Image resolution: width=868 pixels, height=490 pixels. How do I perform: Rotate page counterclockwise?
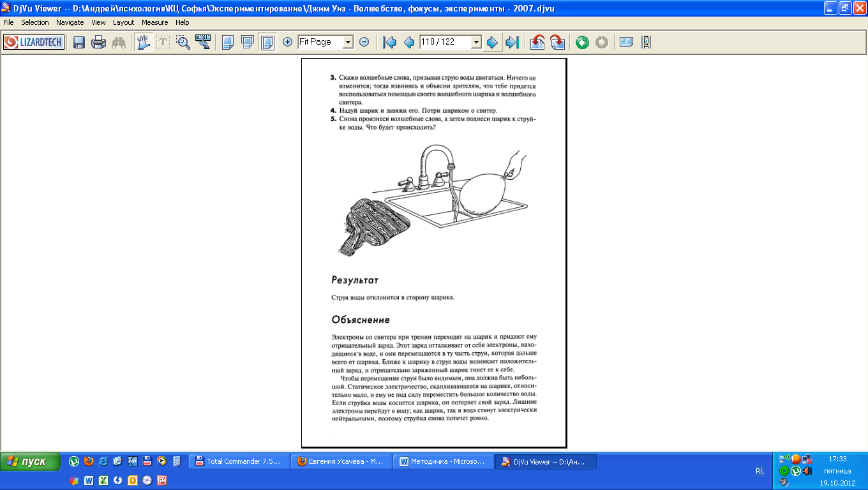[x=538, y=42]
